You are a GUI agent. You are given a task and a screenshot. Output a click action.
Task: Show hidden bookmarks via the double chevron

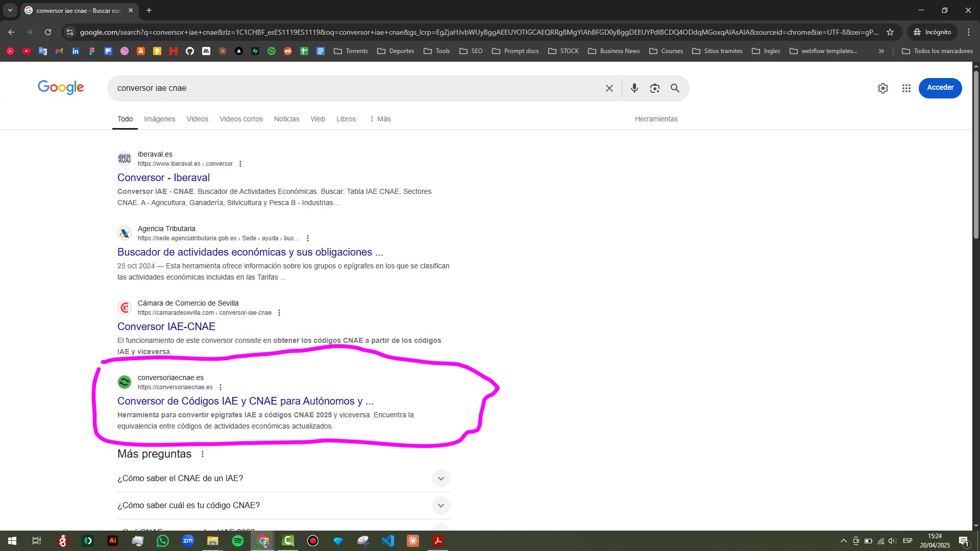click(x=881, y=51)
